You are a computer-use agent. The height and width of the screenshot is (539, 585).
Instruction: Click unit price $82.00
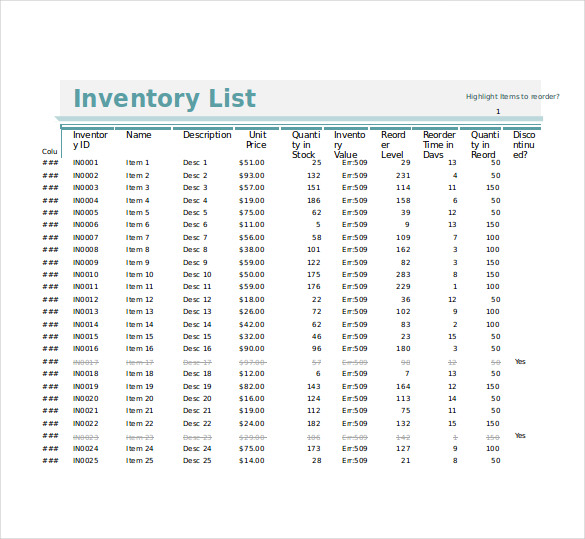tap(251, 387)
